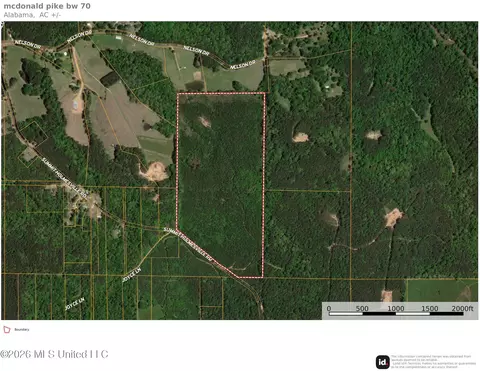Click the red Boundary legend icon

click(7, 330)
